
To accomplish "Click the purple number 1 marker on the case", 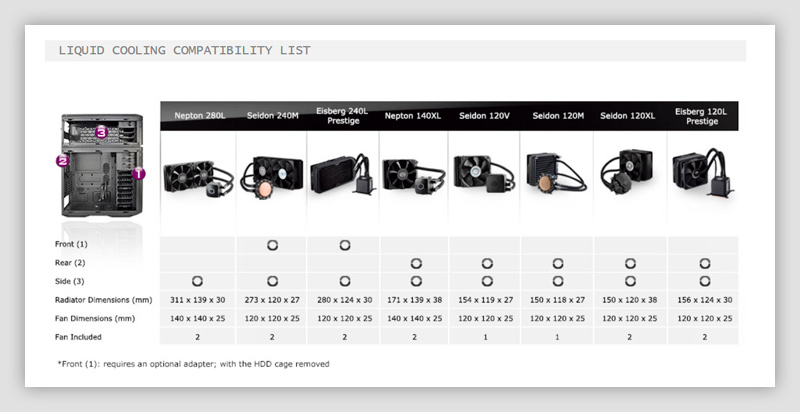I will point(138,173).
